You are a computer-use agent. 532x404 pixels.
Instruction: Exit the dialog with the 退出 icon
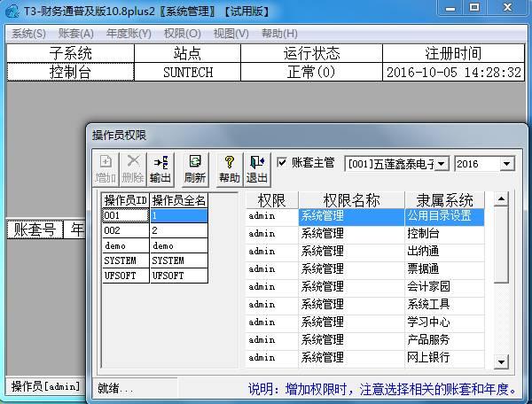click(x=257, y=169)
